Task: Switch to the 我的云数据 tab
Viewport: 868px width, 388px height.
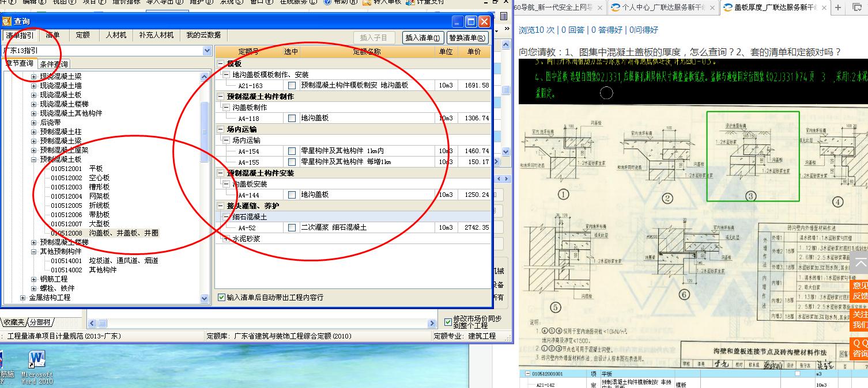Action: click(x=203, y=35)
